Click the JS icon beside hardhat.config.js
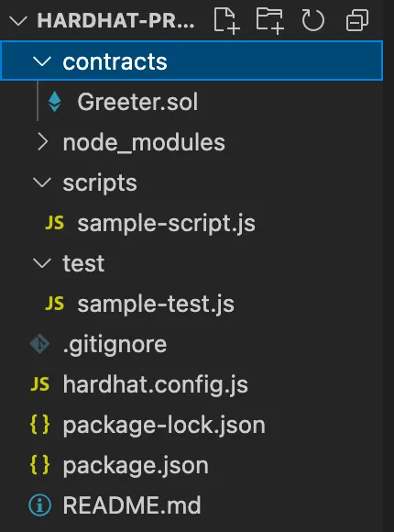 pyautogui.click(x=40, y=384)
